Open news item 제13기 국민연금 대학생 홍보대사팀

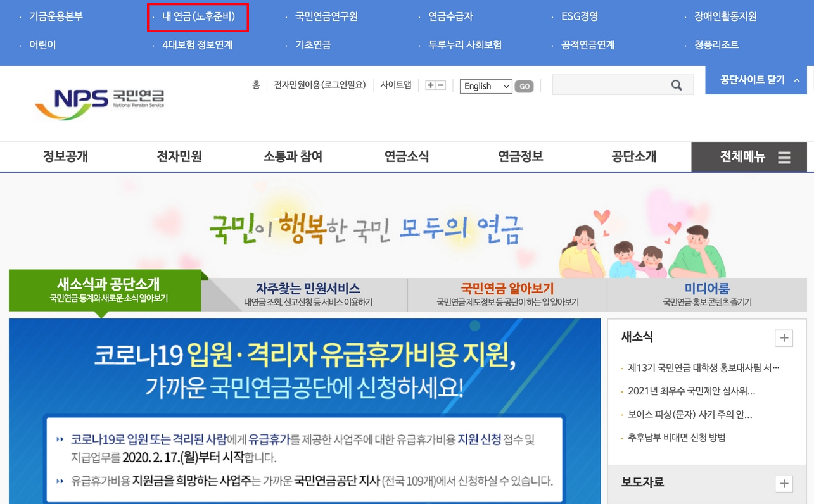[x=703, y=368]
